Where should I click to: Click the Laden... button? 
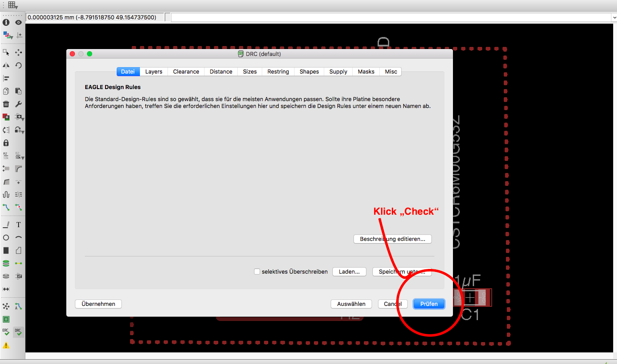[x=349, y=271]
